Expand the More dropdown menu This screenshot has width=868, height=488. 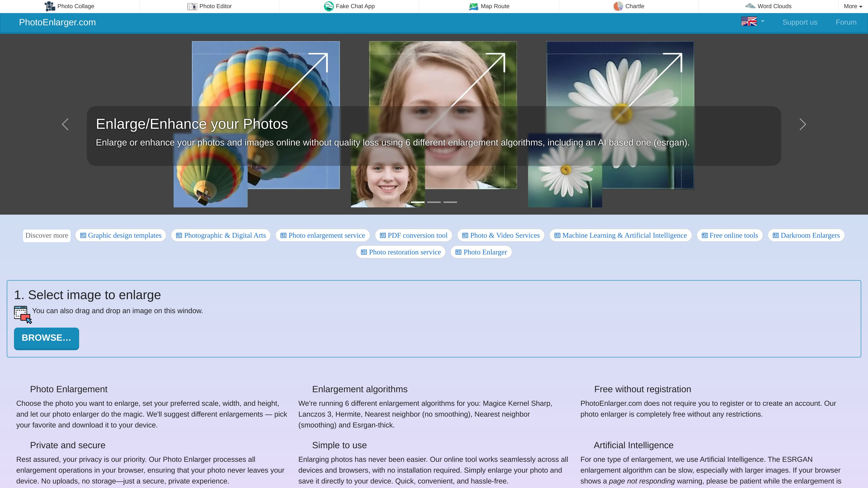click(853, 6)
